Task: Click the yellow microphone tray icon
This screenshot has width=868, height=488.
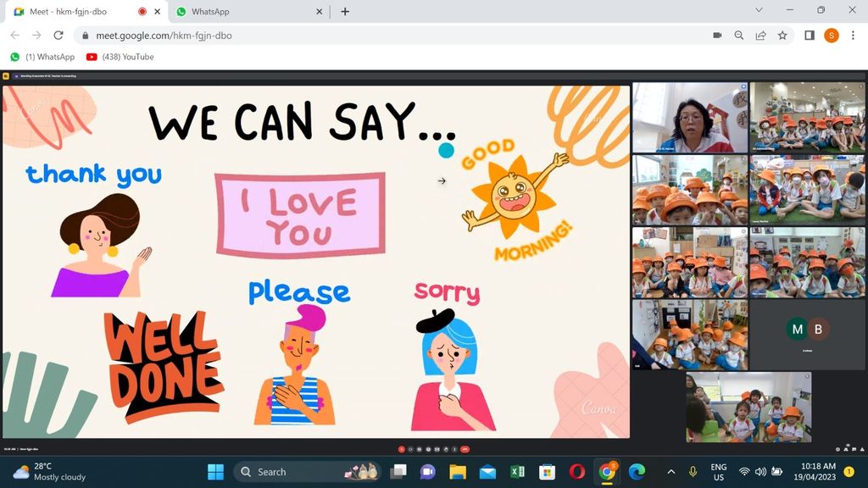Action: click(693, 472)
